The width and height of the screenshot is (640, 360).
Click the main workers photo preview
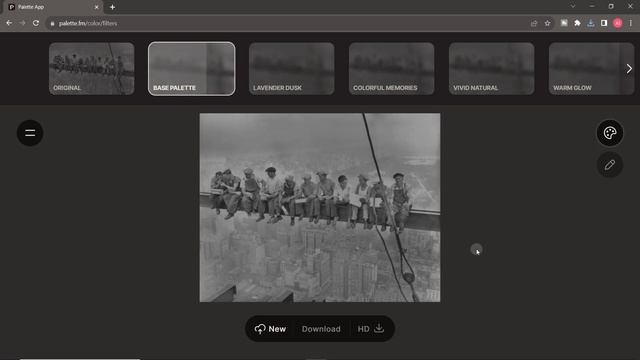pos(320,208)
